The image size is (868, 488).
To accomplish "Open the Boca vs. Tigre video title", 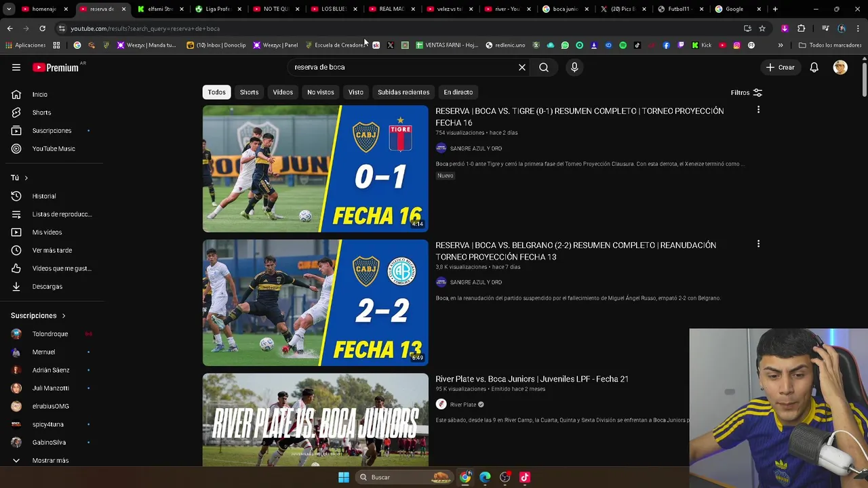I will (580, 117).
